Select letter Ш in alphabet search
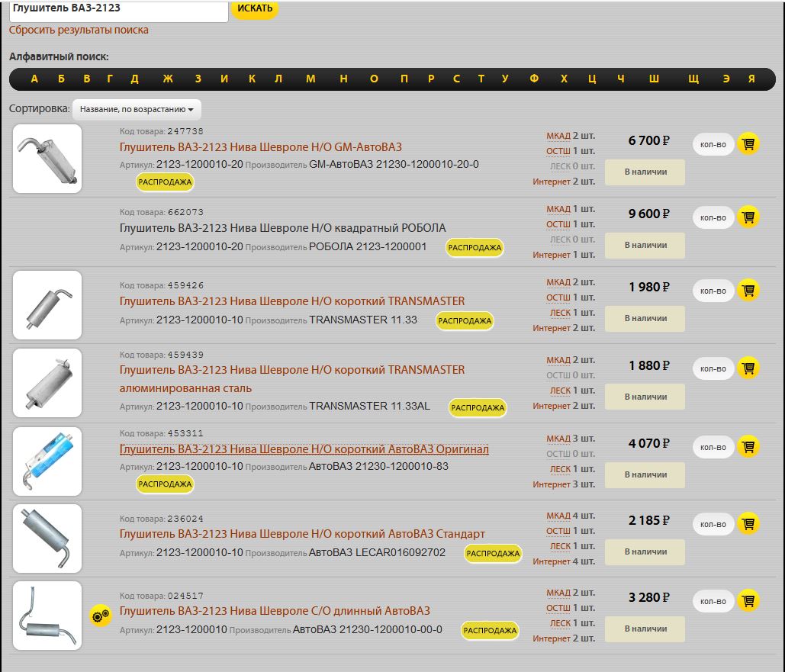The image size is (785, 672). tap(654, 79)
